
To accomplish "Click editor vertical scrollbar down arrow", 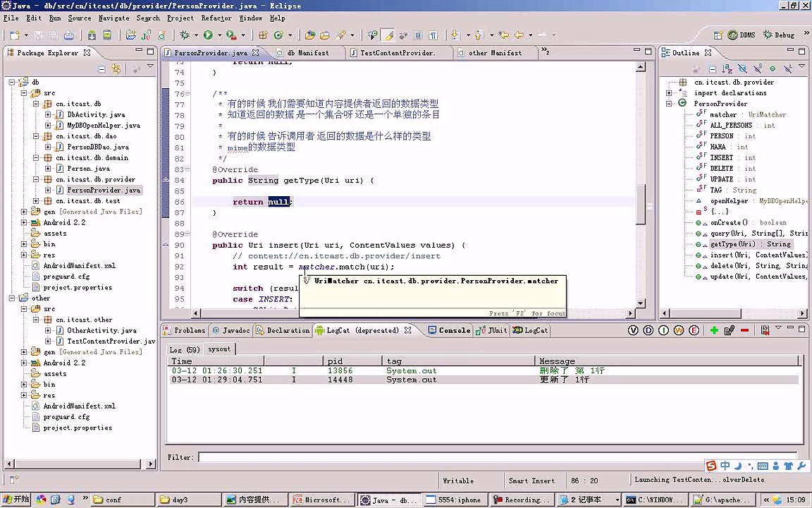I will tap(641, 303).
